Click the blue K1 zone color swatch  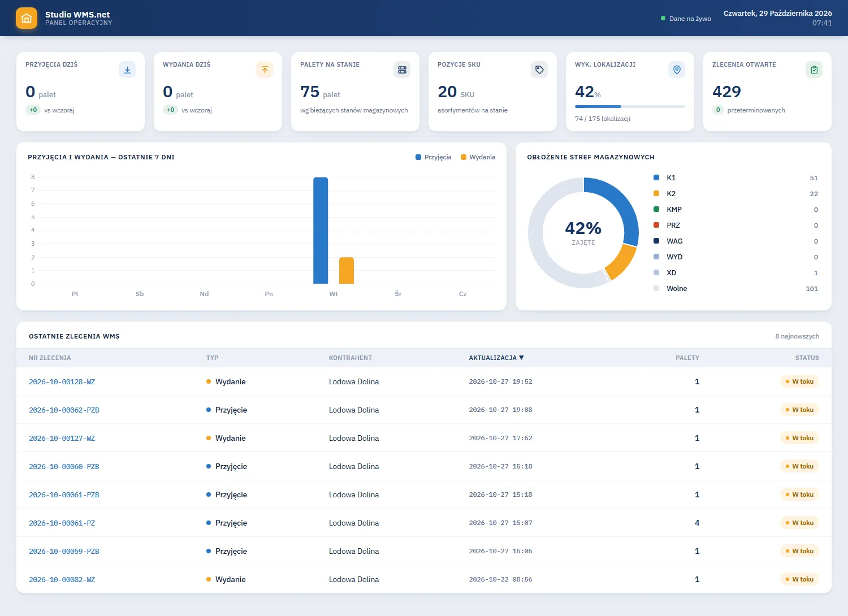tap(656, 177)
